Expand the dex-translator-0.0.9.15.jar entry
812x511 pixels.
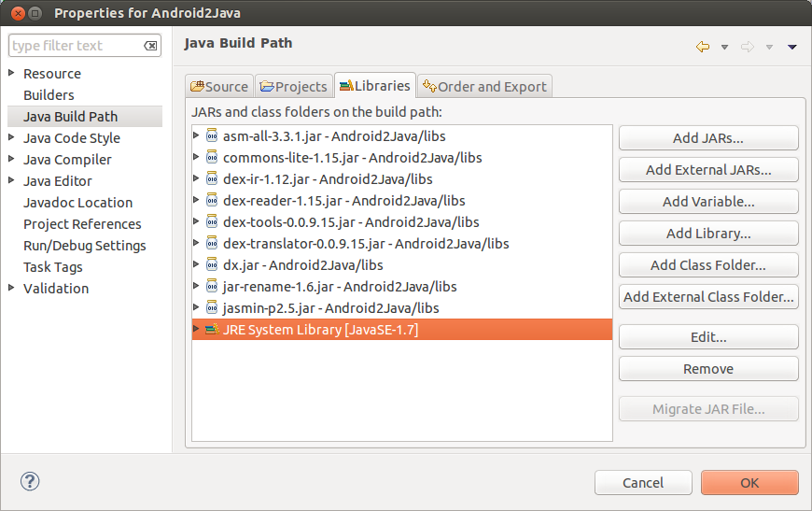click(196, 243)
